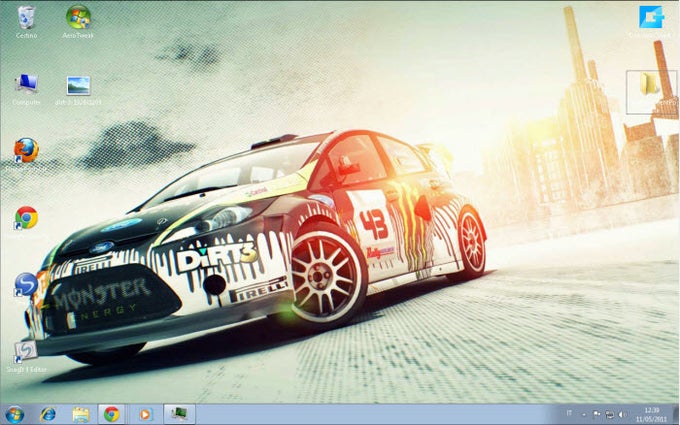Select the highlighted folder icon on desktop

tap(651, 92)
